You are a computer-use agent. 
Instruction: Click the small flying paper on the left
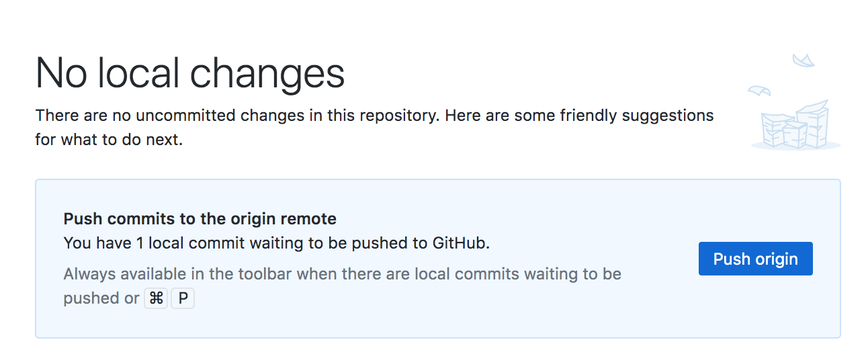pos(758,90)
